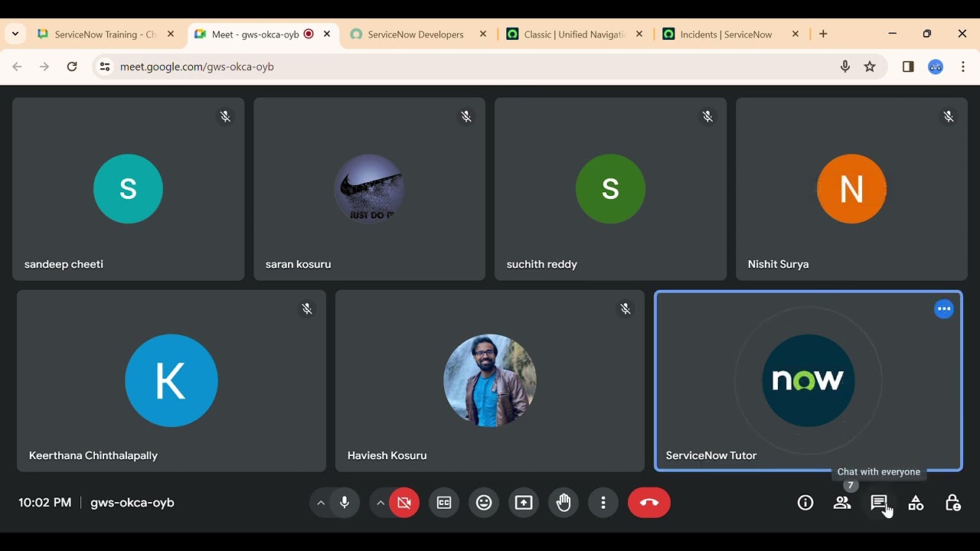Leave the call with red hang-up button

649,503
